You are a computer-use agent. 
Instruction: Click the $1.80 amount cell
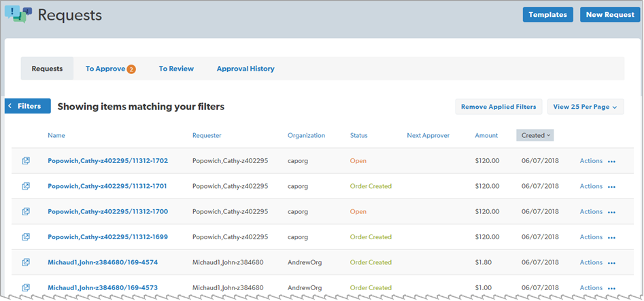pyautogui.click(x=483, y=262)
